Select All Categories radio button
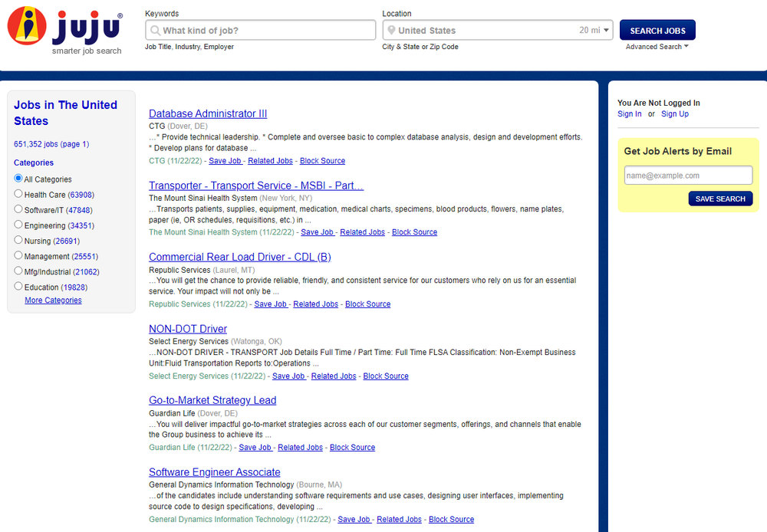The width and height of the screenshot is (767, 532). 18,178
